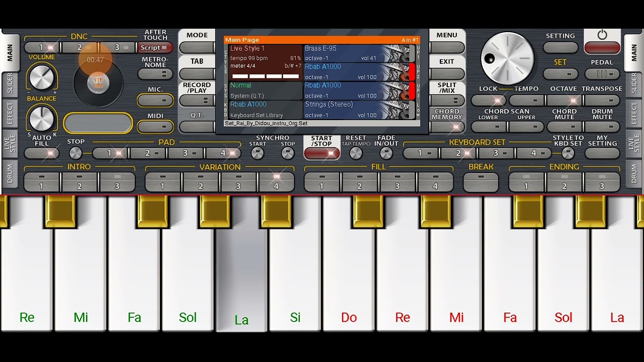
Task: Toggle DNC button 2
Action: (80, 48)
